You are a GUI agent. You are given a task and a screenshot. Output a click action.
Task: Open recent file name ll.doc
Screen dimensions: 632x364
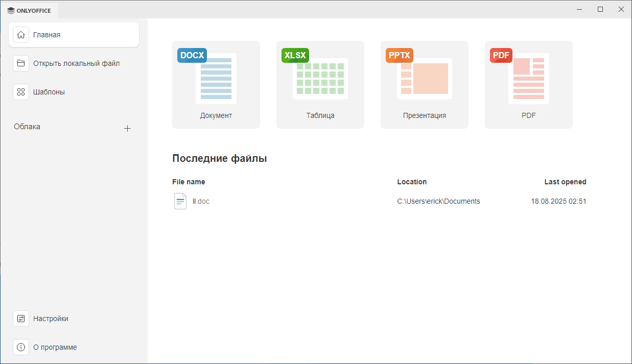pos(201,201)
